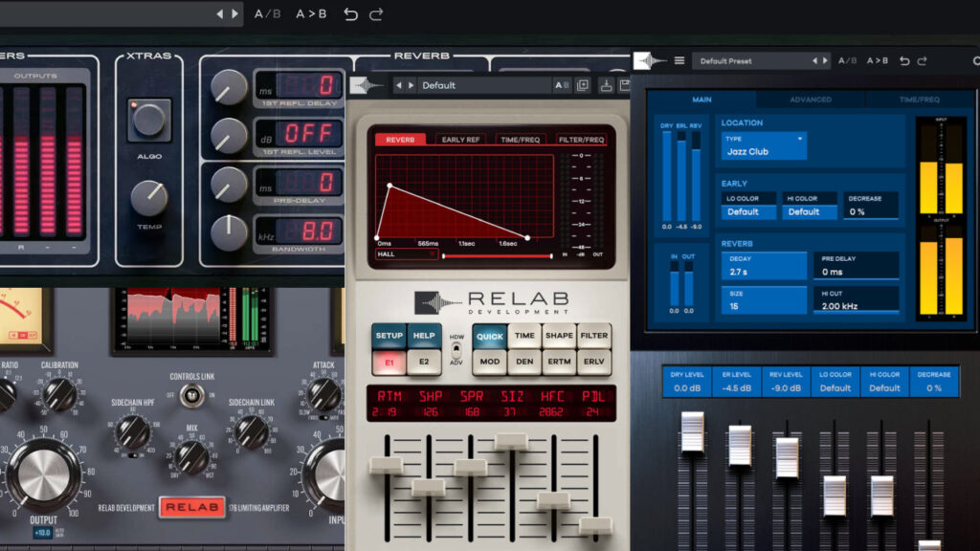Open the Jazz Club location Type dropdown
The width and height of the screenshot is (980, 551).
click(x=763, y=146)
